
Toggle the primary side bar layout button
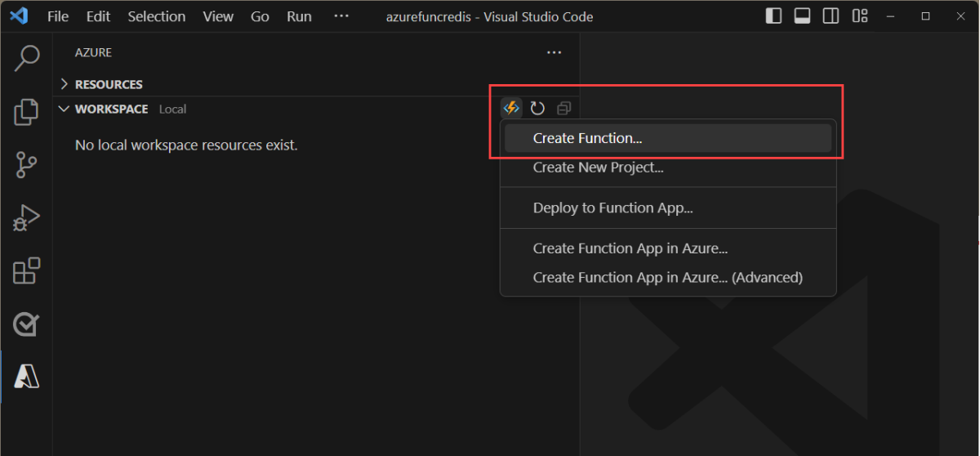[773, 16]
